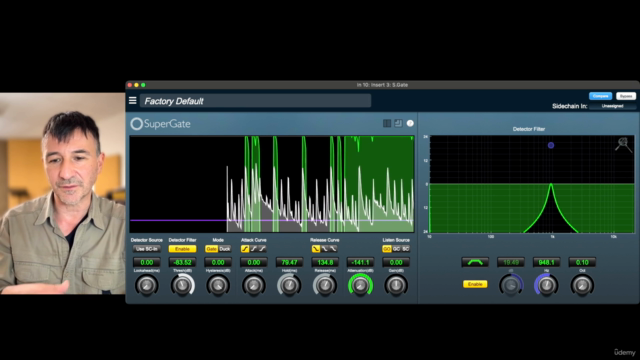Click the Hold value field 79.47
Image resolution: width=640 pixels, height=360 pixels.
tap(289, 262)
